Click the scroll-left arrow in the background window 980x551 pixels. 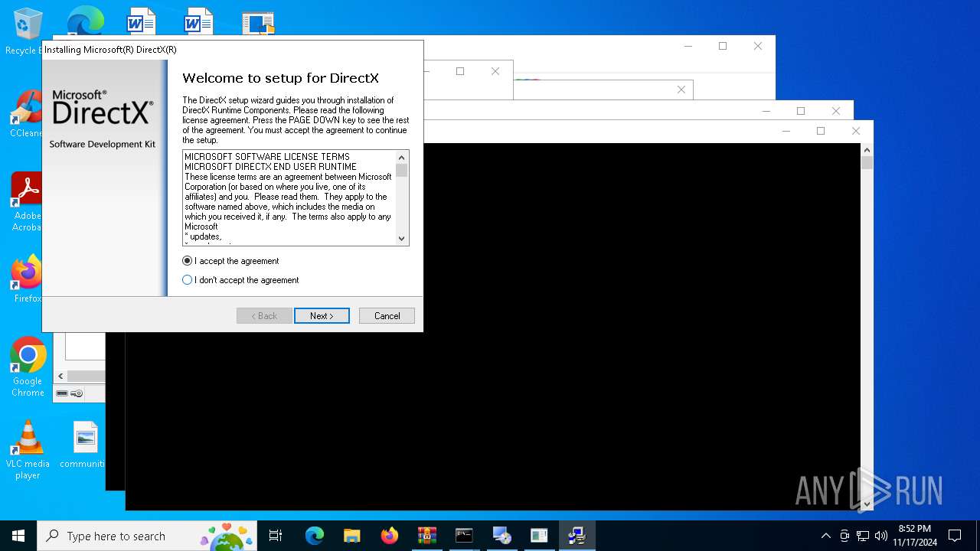pos(61,376)
